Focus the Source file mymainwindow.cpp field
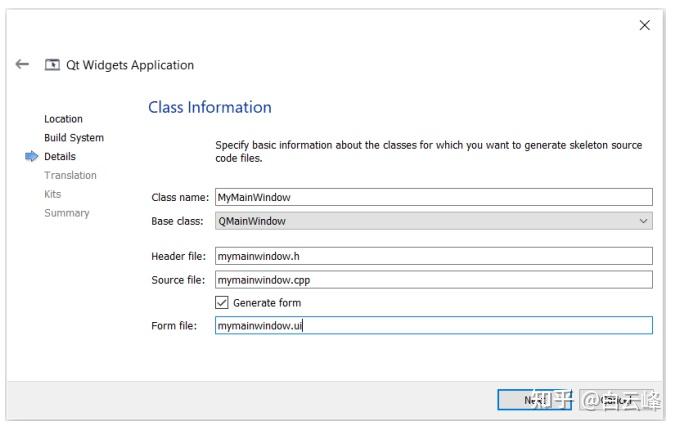The image size is (678, 429). (433, 280)
